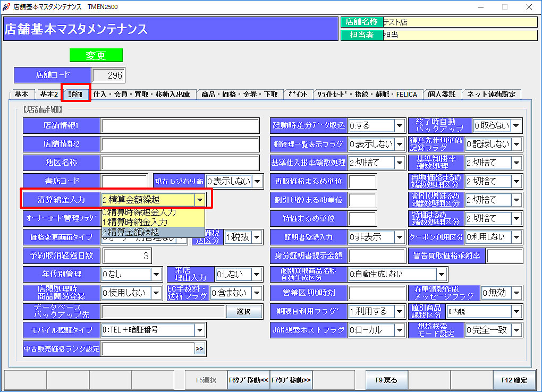Click the app icon in the title bar
The width and height of the screenshot is (542, 392).
click(7, 7)
